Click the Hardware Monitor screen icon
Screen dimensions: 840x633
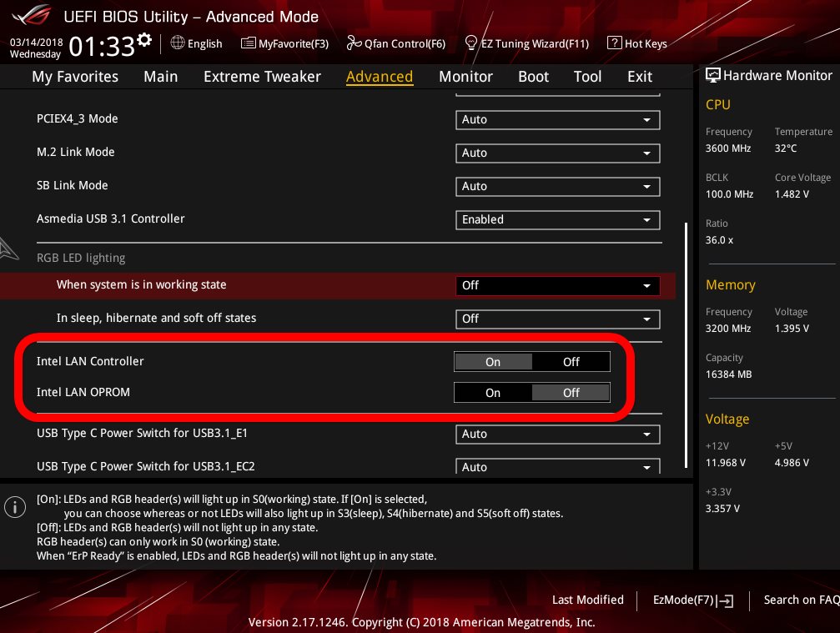pyautogui.click(x=713, y=76)
